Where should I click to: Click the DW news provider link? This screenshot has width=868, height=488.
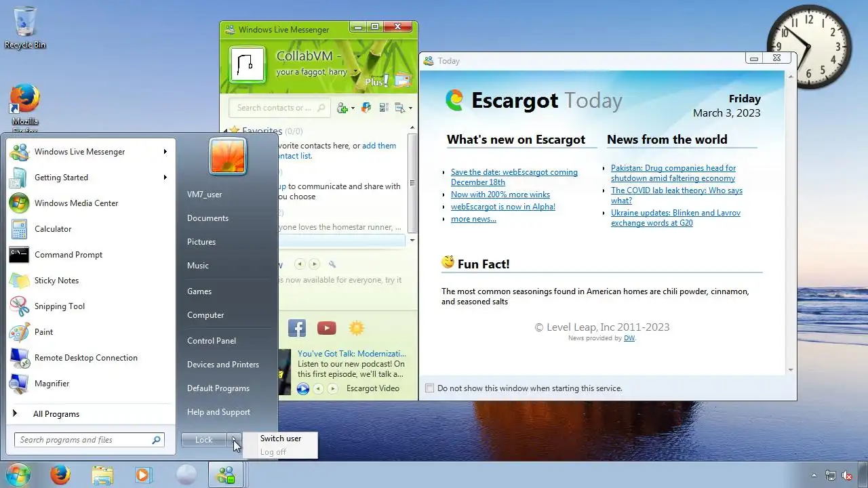tap(629, 338)
